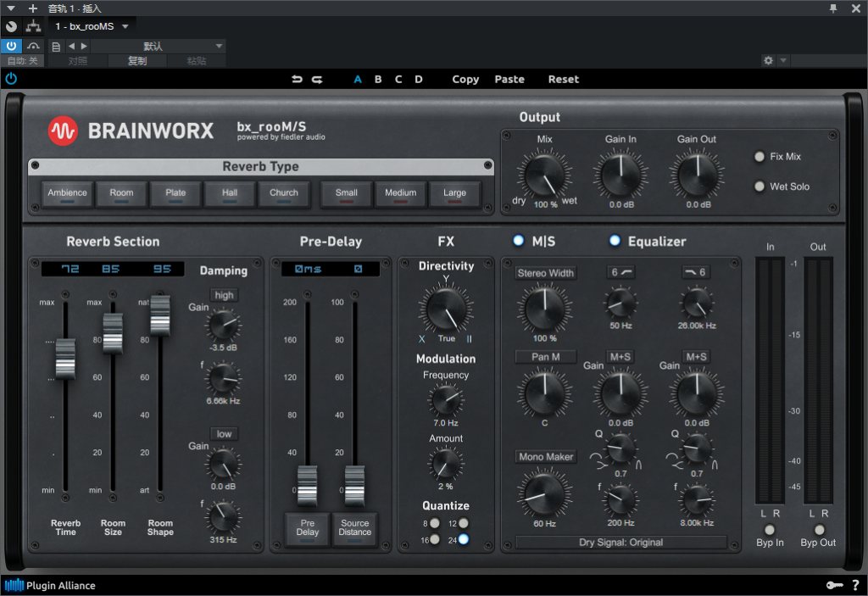Viewport: 868px width, 596px height.
Task: Select Quantize 8 option
Action: tap(435, 523)
